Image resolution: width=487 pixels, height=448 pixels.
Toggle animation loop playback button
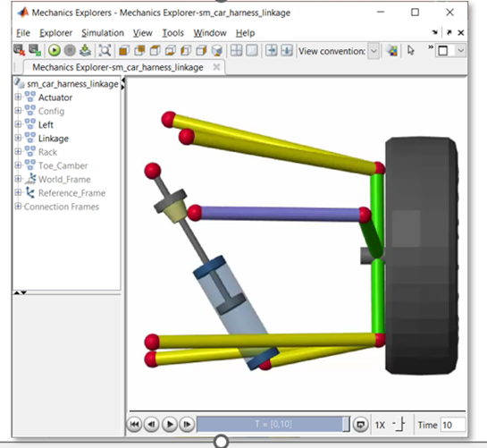tap(361, 425)
